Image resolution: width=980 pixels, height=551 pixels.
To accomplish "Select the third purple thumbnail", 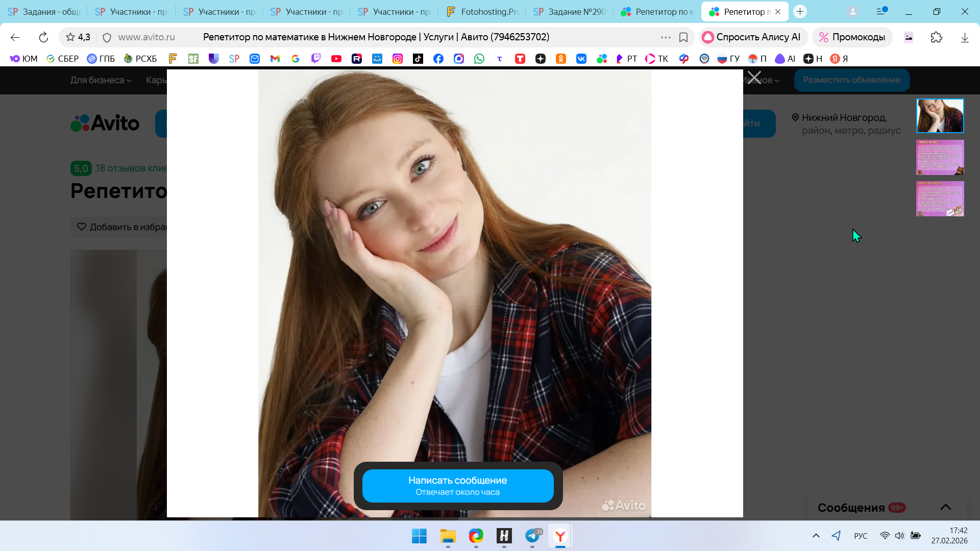I will [x=940, y=198].
